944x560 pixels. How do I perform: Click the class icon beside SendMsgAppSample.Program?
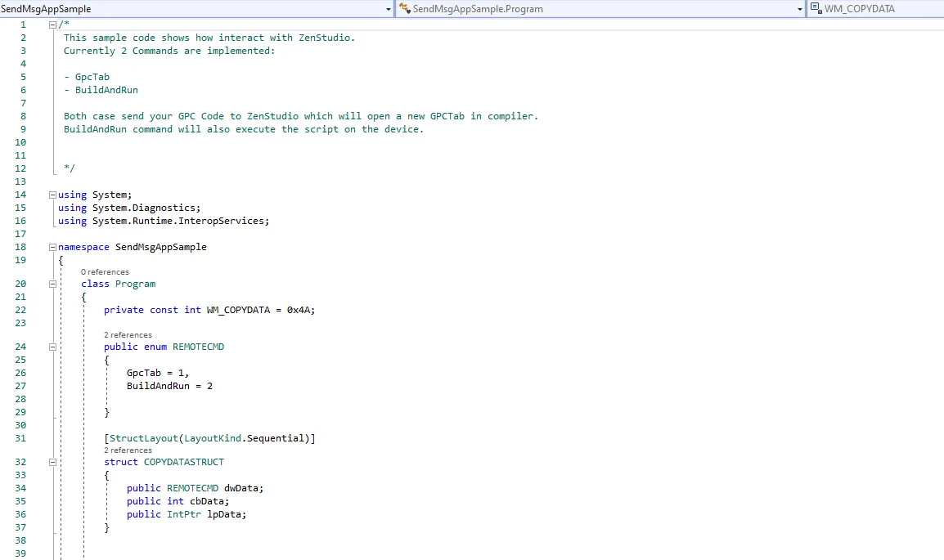[x=406, y=8]
